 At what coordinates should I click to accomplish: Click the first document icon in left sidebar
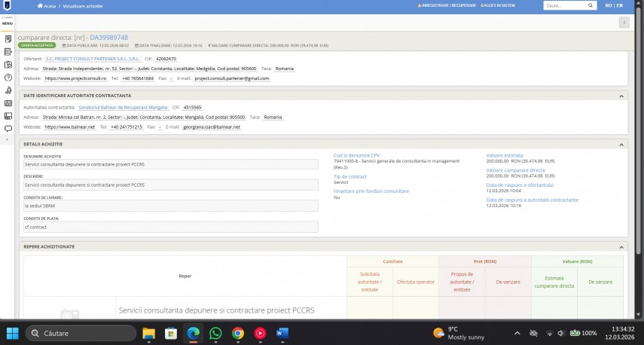coord(8,38)
